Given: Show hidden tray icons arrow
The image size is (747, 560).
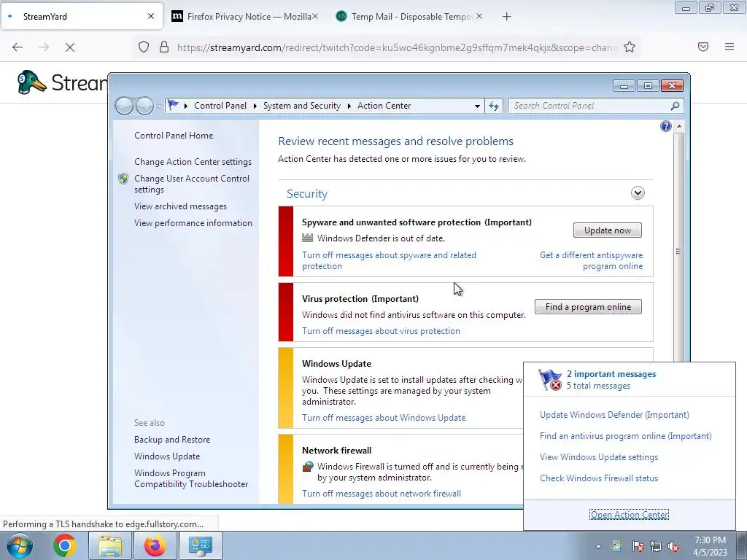Looking at the screenshot, I should (598, 546).
